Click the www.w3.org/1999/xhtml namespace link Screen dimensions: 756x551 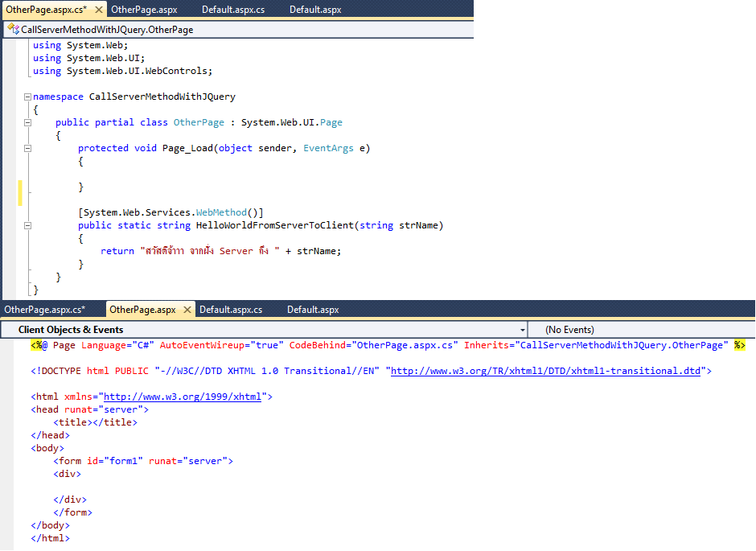183,397
